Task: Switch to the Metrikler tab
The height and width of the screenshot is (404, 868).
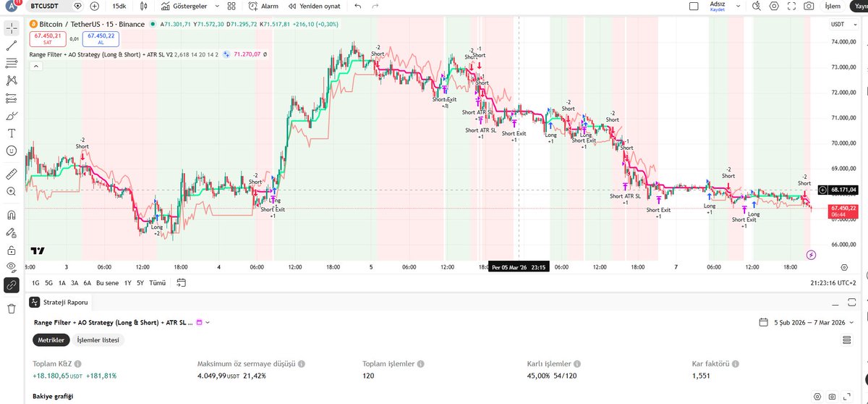Action: (51, 340)
